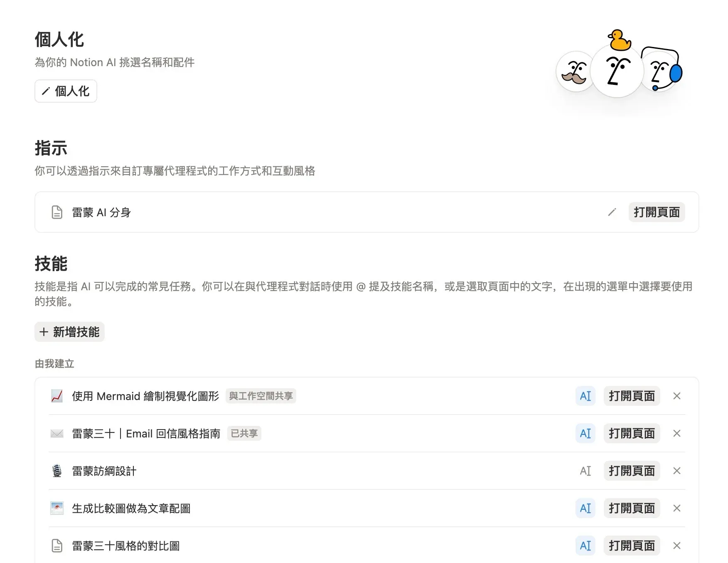Open page for Mermaid 繪制視覺化圖形 skill

pyautogui.click(x=631, y=396)
